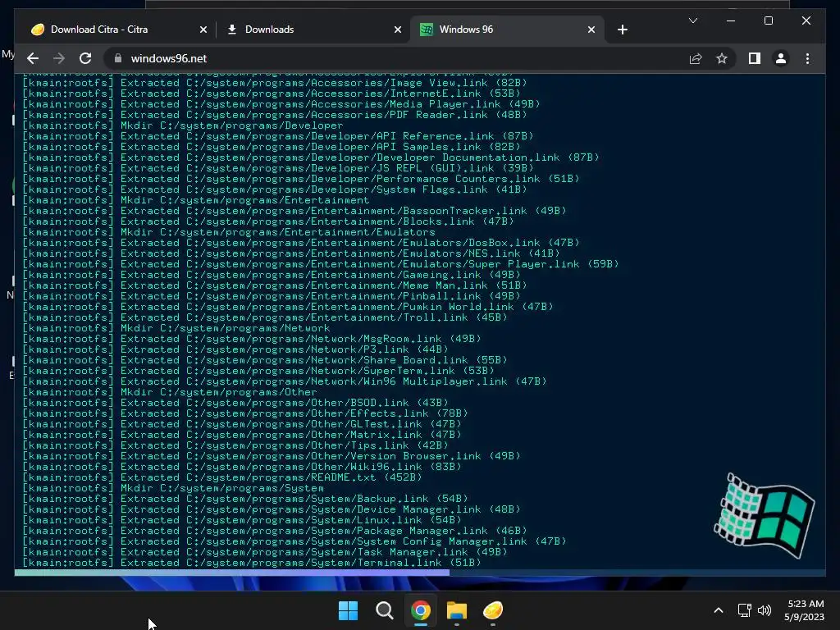Click the Windows 96 flag logo

coord(764,515)
